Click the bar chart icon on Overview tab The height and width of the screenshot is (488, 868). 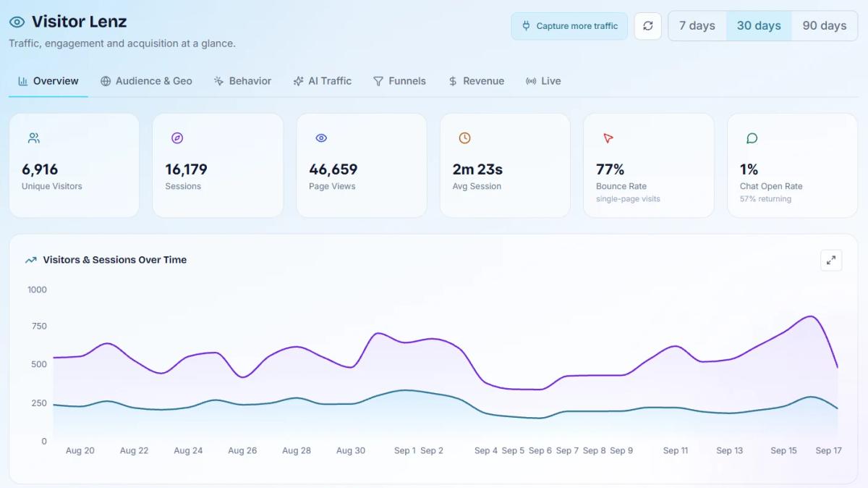coord(23,81)
